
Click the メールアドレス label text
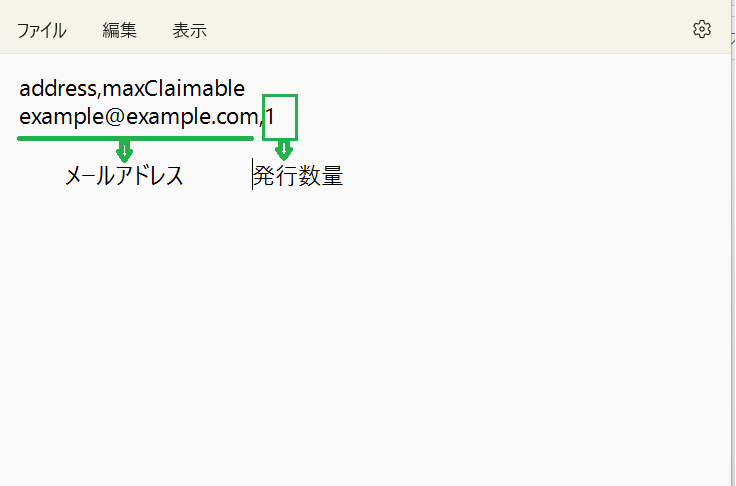[x=124, y=176]
